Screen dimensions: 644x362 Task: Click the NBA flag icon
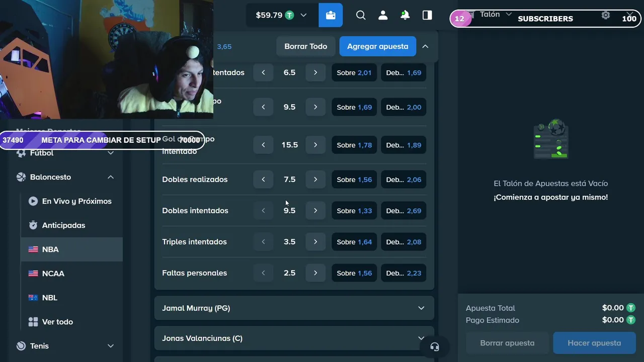(33, 249)
